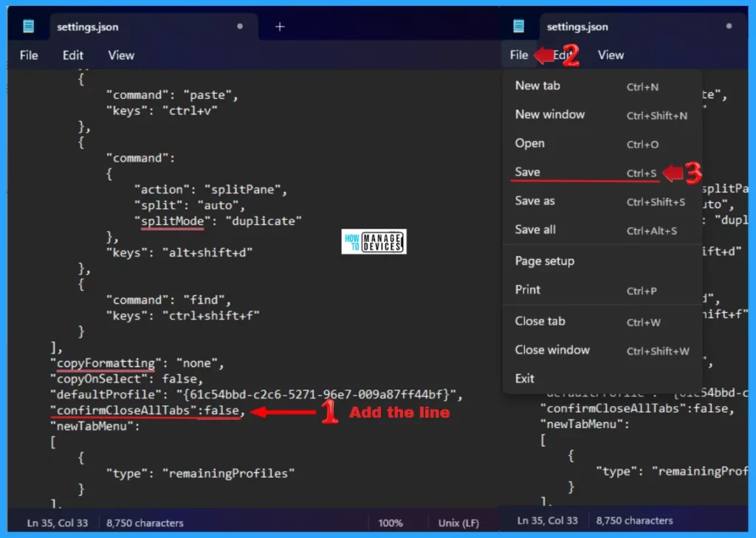Screen dimensions: 756x538
Task: Click unsaved-changes dot on left settings.json tab
Action: point(240,26)
